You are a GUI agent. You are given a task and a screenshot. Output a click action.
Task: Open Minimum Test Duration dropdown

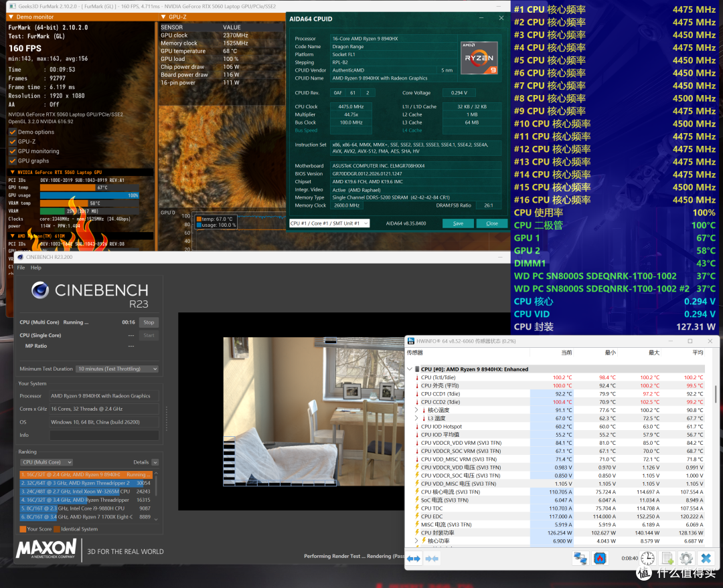[x=117, y=369]
